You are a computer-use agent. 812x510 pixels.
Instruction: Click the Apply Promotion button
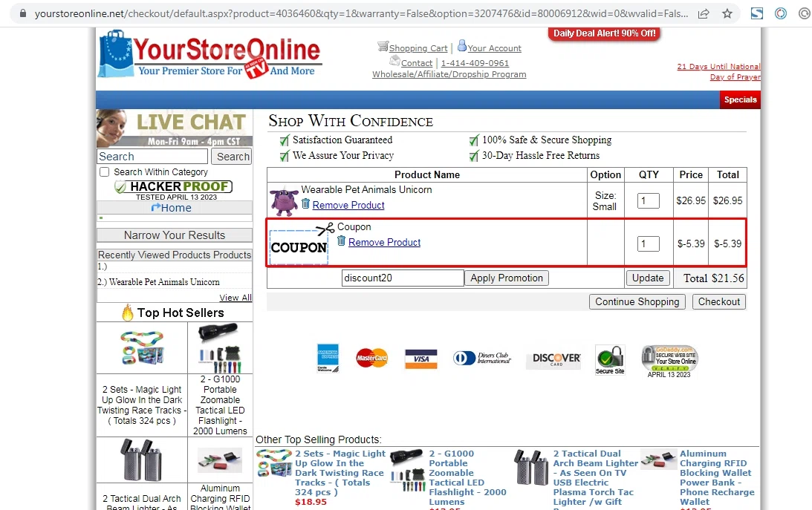pyautogui.click(x=507, y=278)
